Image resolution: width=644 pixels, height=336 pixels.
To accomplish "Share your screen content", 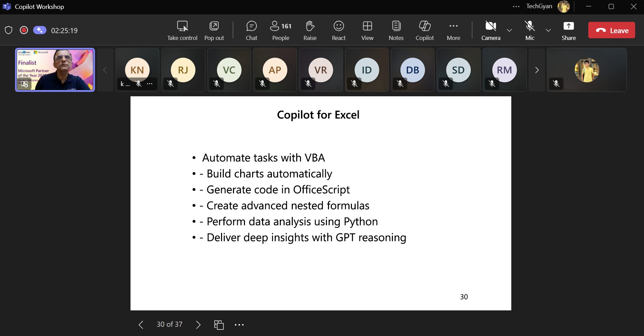I will click(x=568, y=30).
